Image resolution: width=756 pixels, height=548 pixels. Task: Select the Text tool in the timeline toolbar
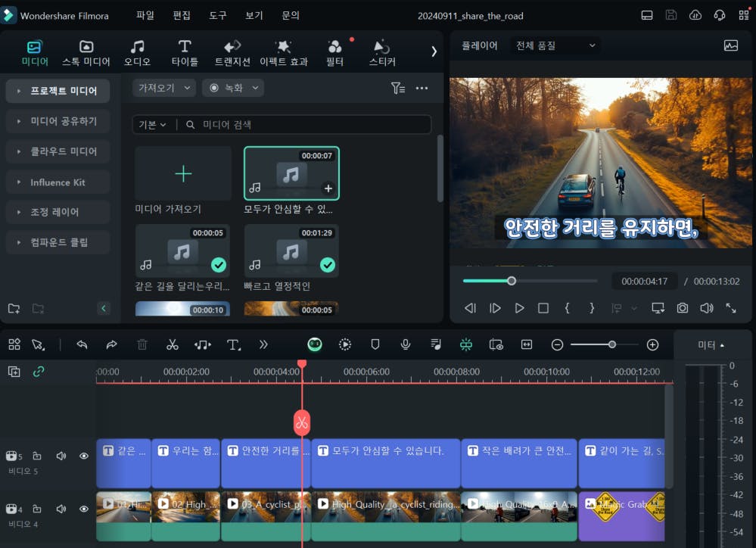[x=233, y=344]
